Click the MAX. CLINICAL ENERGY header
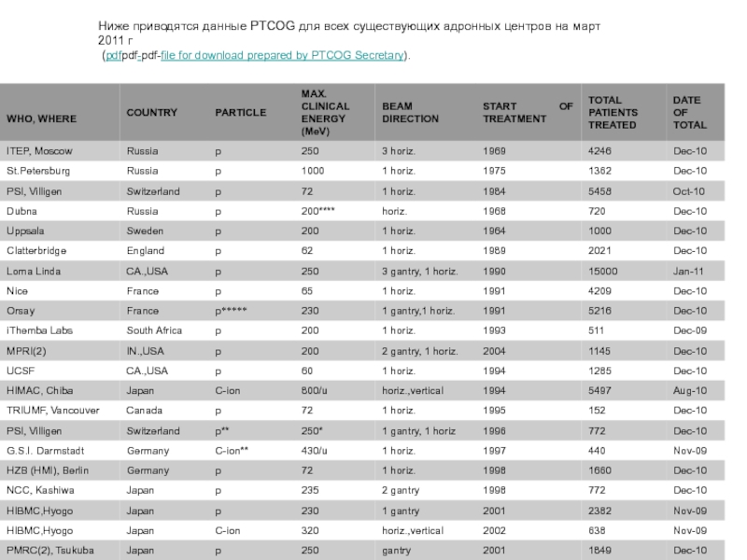Viewport: 747px width, 560px height. coord(323,112)
